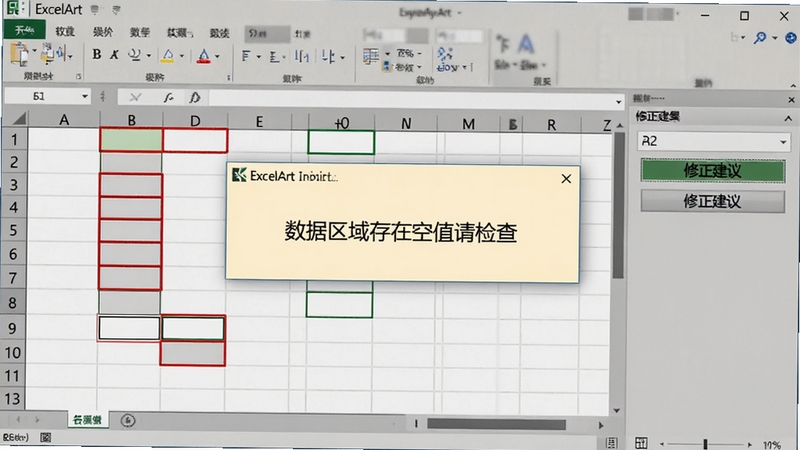800x450 pixels.
Task: Open the Clipboard group dialog launcher
Action: pyautogui.click(x=79, y=77)
